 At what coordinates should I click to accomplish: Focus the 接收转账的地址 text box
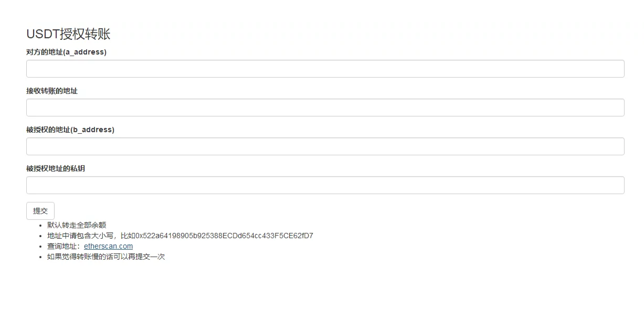click(x=325, y=108)
